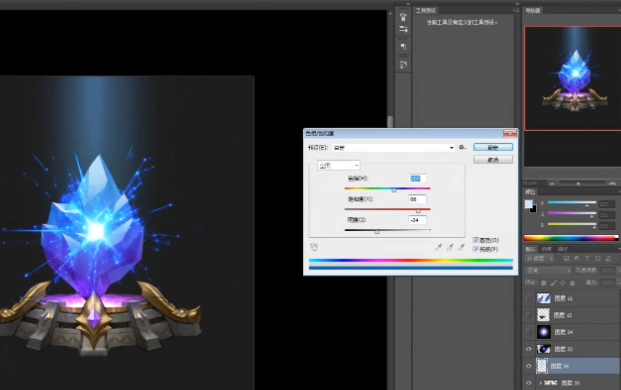This screenshot has height=390, width=621.
Task: Open the color range Master dropdown
Action: 339,166
